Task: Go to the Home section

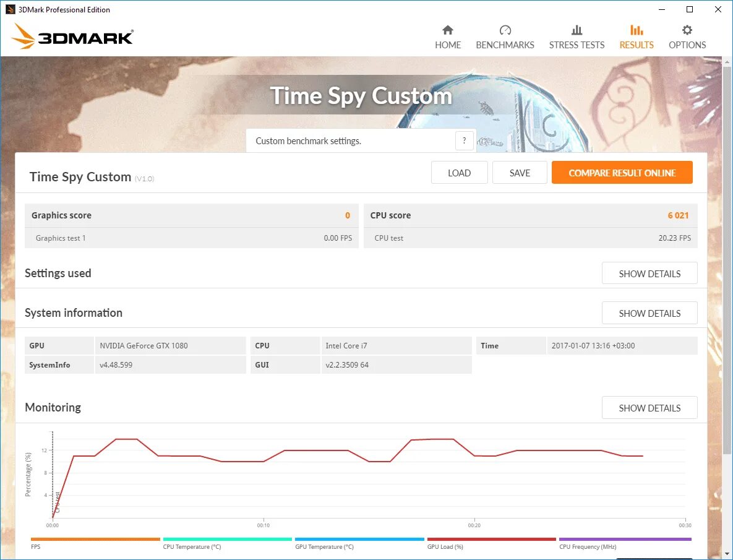Action: click(x=448, y=37)
